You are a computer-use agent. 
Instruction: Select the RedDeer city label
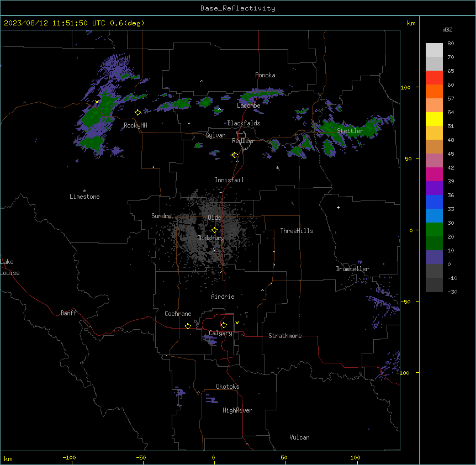[x=243, y=141]
